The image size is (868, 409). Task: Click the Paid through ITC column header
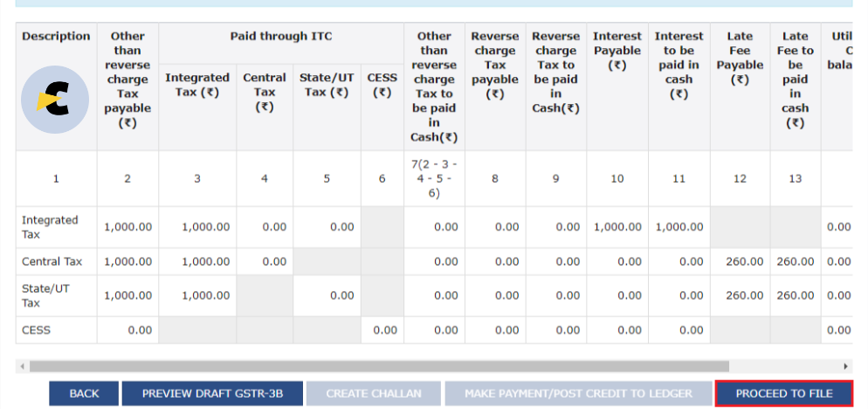(280, 37)
